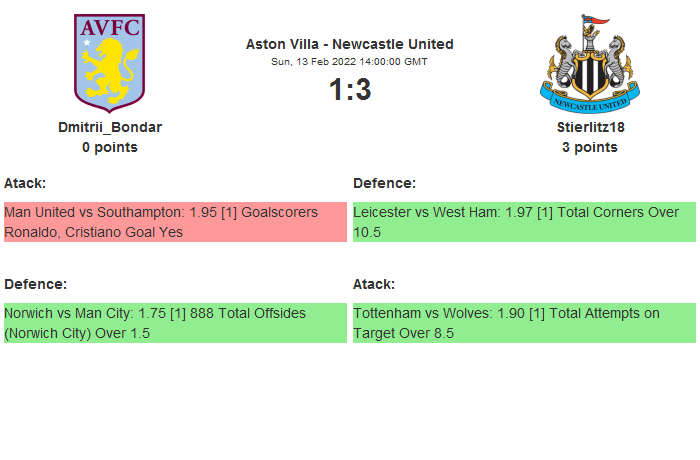Click Dmitrii_Bondar's Atack heading
700x460 pixels.
coord(25,183)
